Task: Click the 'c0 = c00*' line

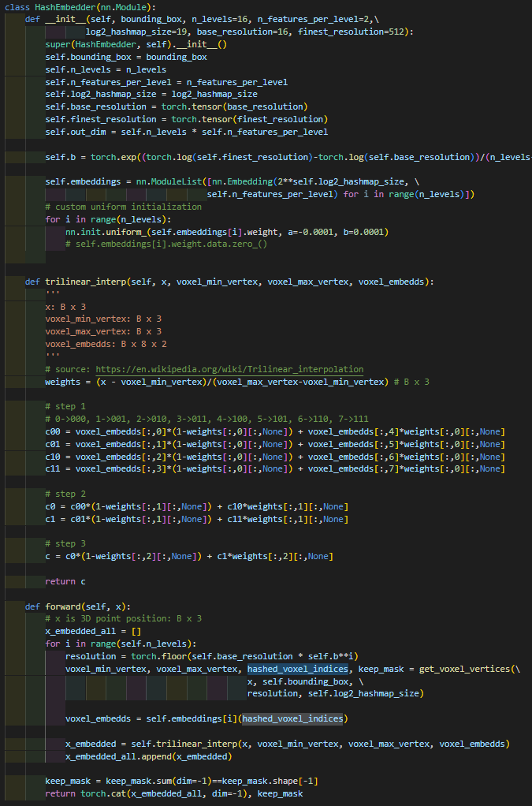Action: (x=197, y=506)
